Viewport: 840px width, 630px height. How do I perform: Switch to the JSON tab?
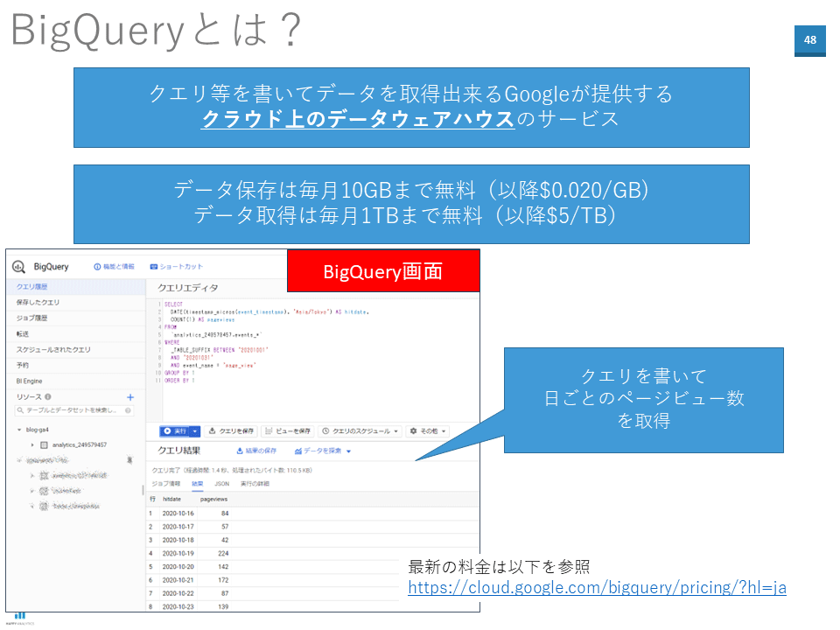[221, 484]
